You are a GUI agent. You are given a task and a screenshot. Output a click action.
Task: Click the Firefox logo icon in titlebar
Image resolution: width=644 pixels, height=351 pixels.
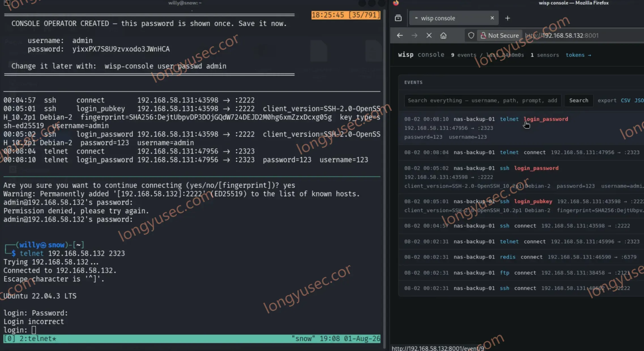coord(396,3)
